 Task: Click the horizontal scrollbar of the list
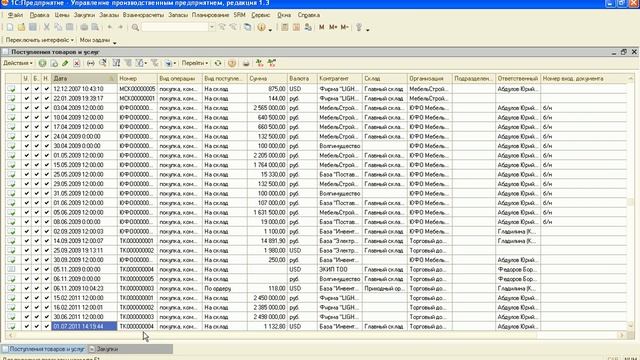[316, 335]
